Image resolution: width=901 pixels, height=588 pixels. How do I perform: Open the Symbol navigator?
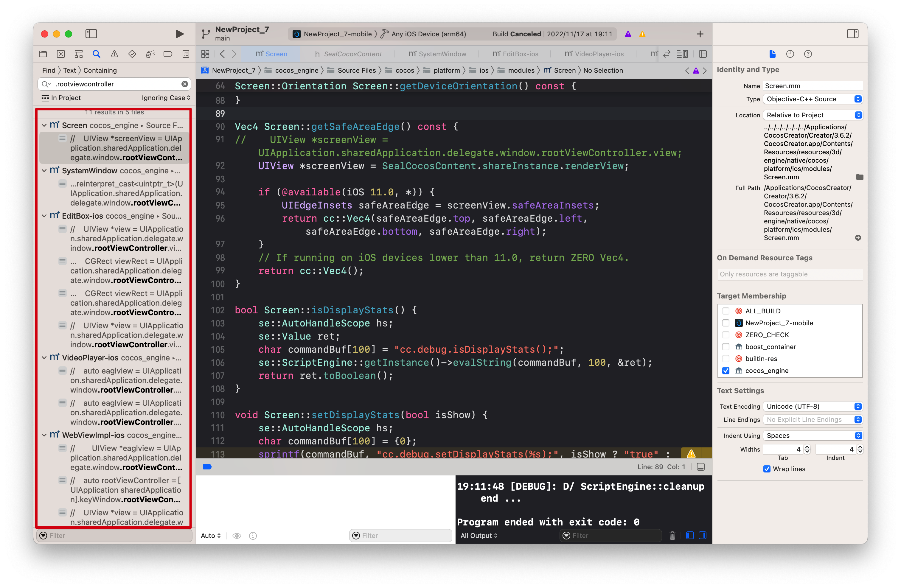coord(78,54)
